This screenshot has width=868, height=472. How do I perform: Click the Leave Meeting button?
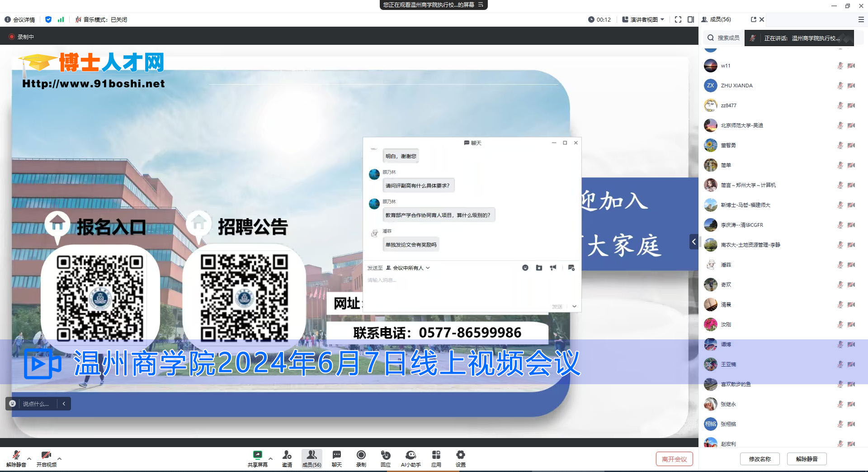[674, 459]
